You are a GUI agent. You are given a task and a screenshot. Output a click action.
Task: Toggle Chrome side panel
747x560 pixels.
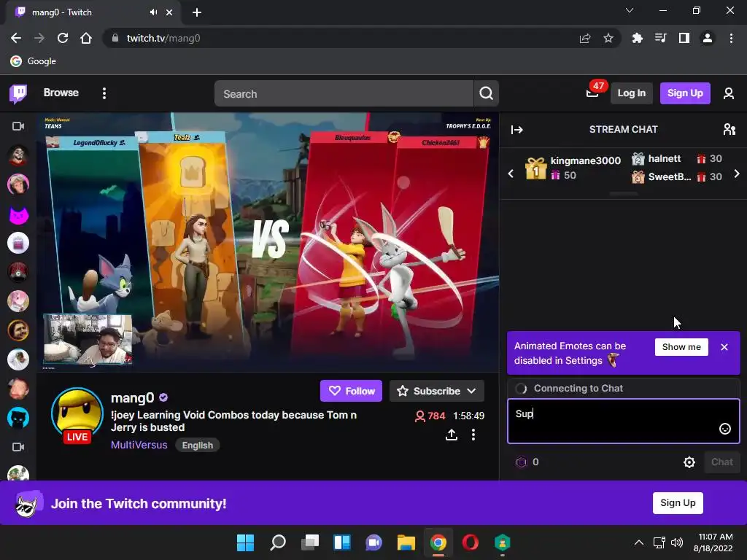tap(684, 38)
